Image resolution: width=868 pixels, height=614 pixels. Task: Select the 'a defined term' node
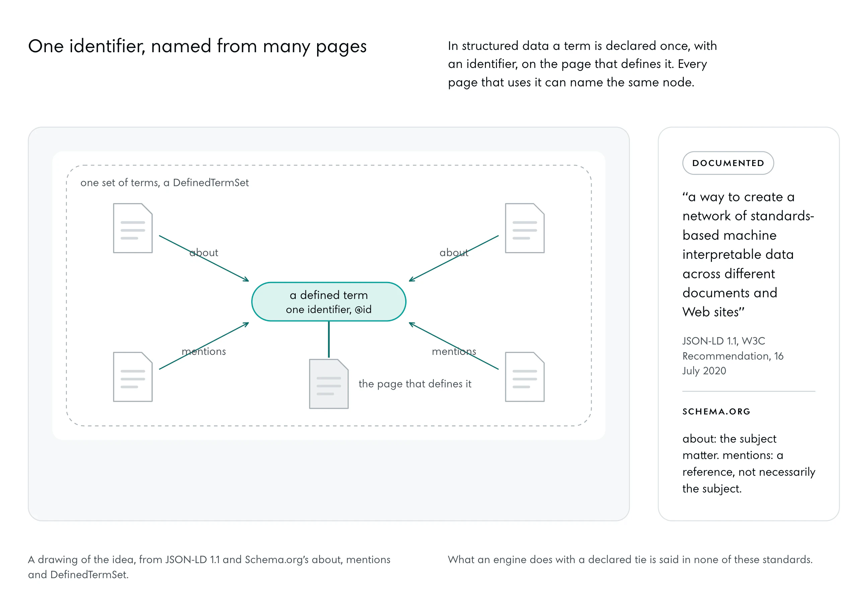click(x=329, y=302)
